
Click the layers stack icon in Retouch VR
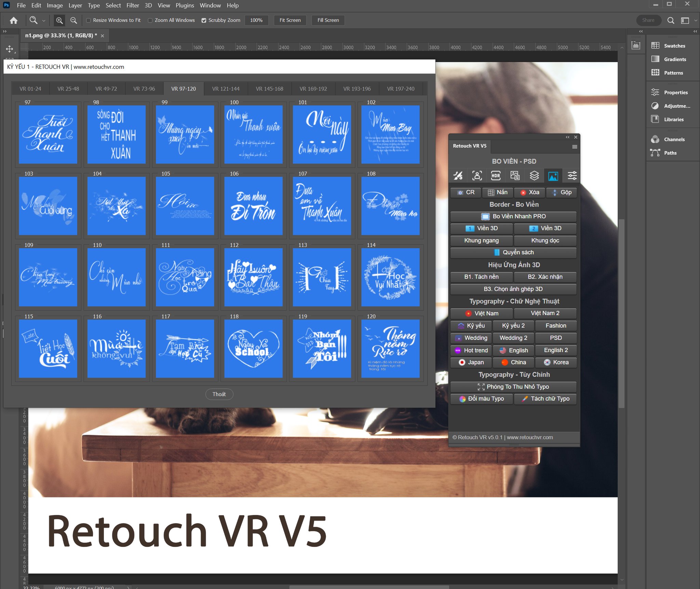pos(534,176)
